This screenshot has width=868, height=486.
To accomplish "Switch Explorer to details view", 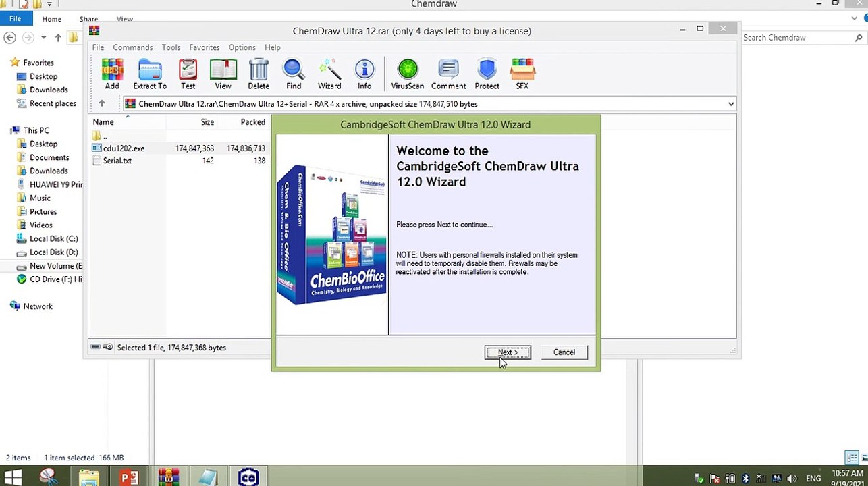I will (852, 458).
